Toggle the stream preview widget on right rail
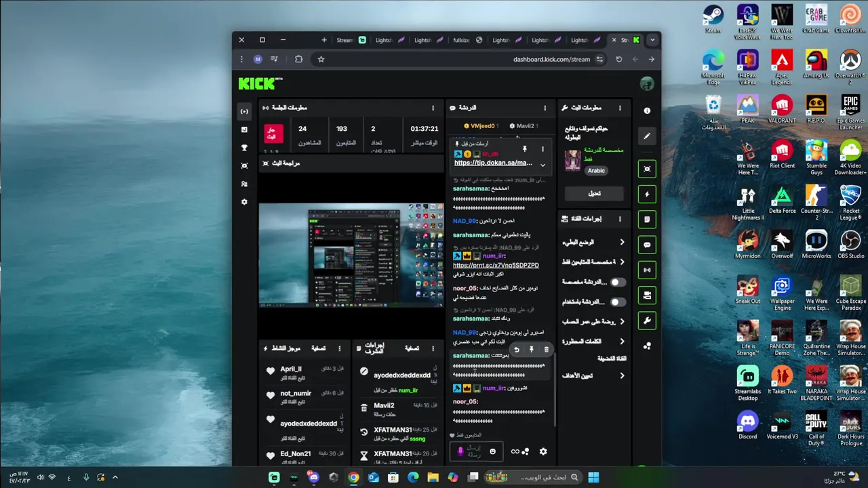Image resolution: width=868 pixels, height=488 pixels. tap(647, 169)
